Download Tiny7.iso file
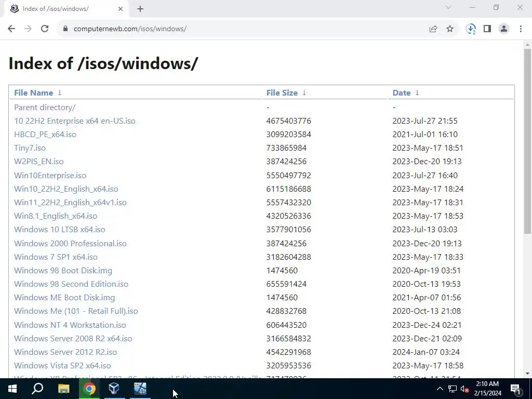Viewport: 532px width, 399px height. [30, 148]
